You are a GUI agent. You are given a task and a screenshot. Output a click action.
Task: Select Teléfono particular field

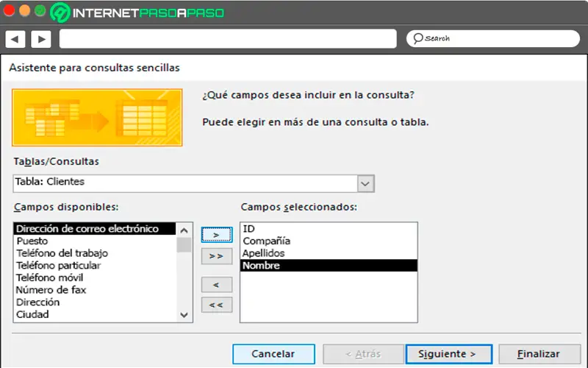[95, 266]
